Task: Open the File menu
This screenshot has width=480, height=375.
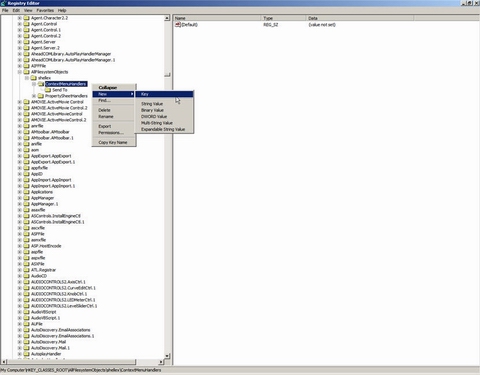Action: [5, 10]
